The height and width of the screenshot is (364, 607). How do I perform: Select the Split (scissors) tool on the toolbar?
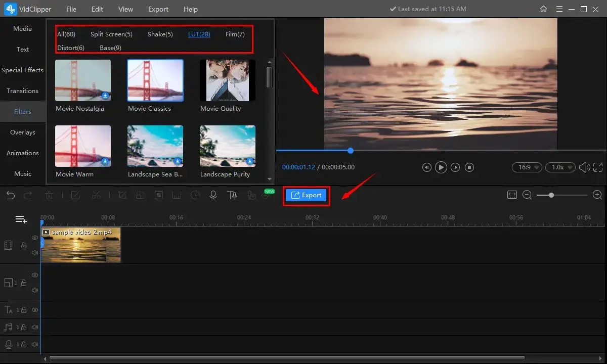[97, 195]
